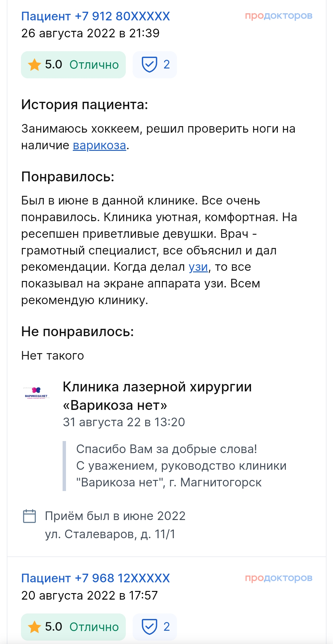Image resolution: width=333 pixels, height=644 pixels.
Task: Click the продокторов logo in the second review
Action: [278, 578]
